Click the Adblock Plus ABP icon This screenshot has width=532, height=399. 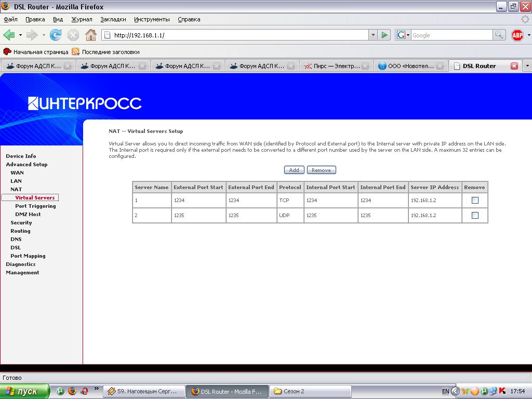[517, 35]
